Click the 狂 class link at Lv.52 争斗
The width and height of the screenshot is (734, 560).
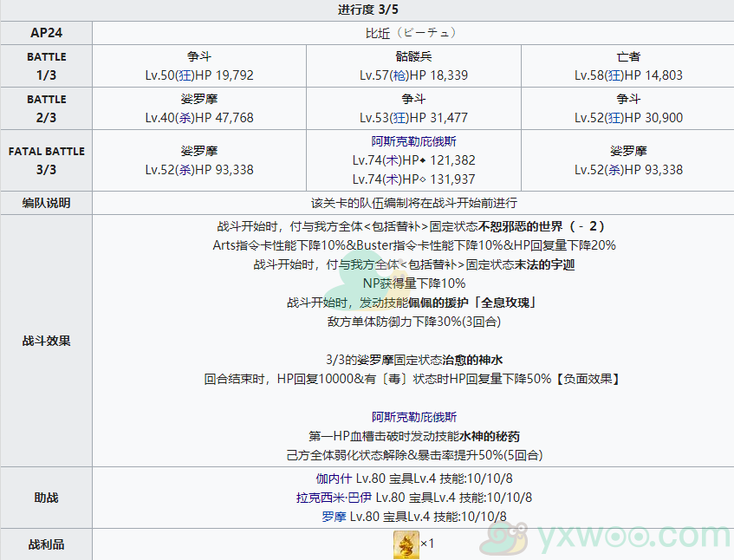614,118
